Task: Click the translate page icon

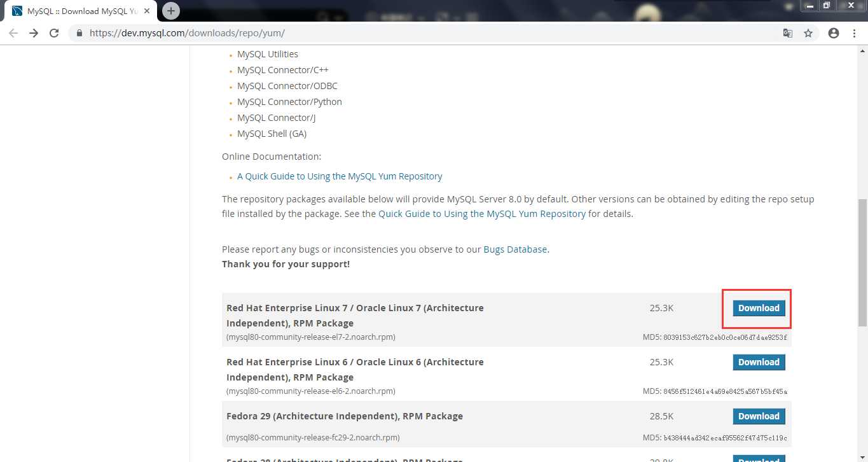Action: [x=788, y=33]
